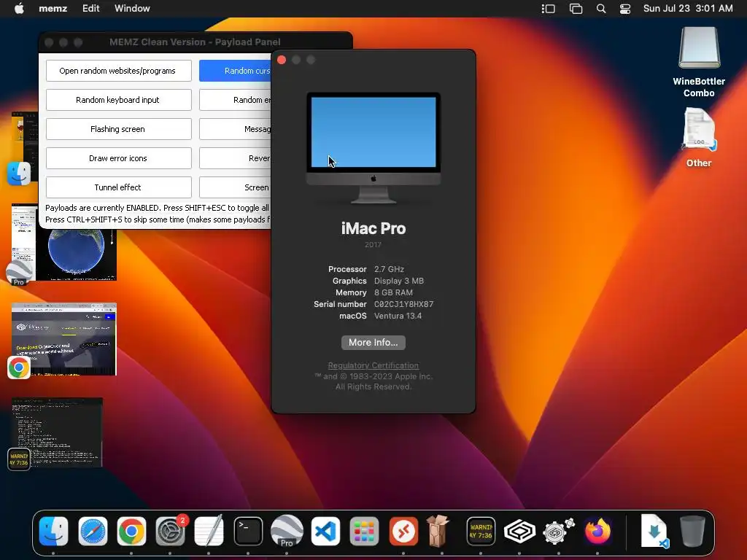
Task: Select the Console window thumbnail in Stage Manager
Action: coord(57,432)
